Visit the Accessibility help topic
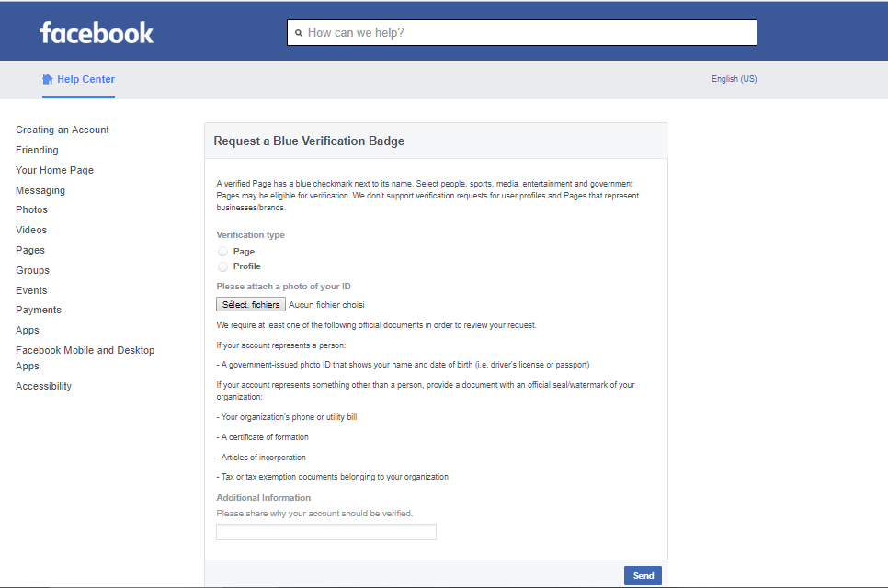Viewport: 888px width, 588px height. 43,386
